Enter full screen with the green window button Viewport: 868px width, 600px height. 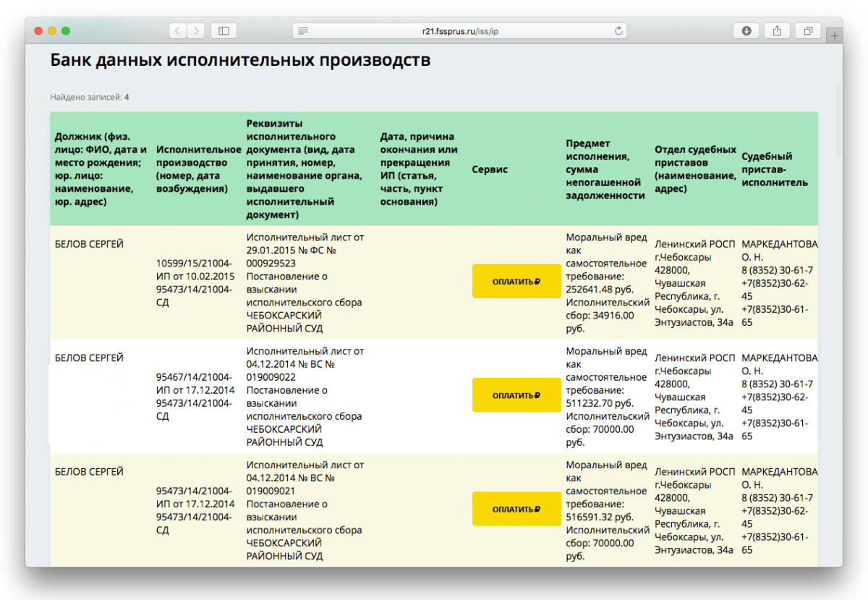pos(66,31)
